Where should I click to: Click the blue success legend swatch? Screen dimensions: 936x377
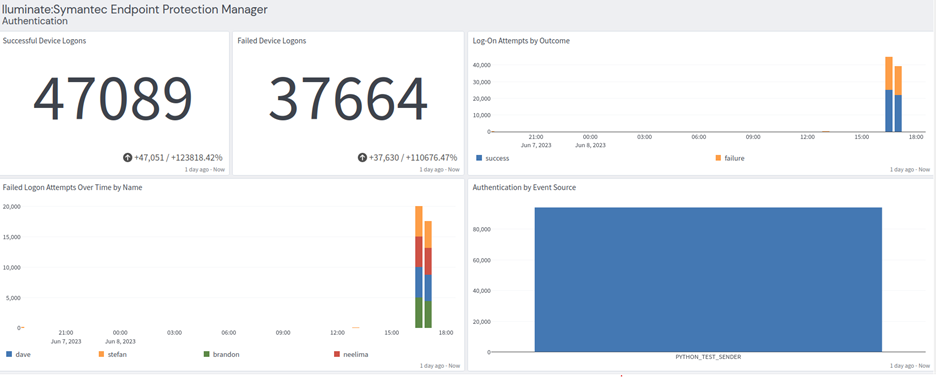(479, 159)
